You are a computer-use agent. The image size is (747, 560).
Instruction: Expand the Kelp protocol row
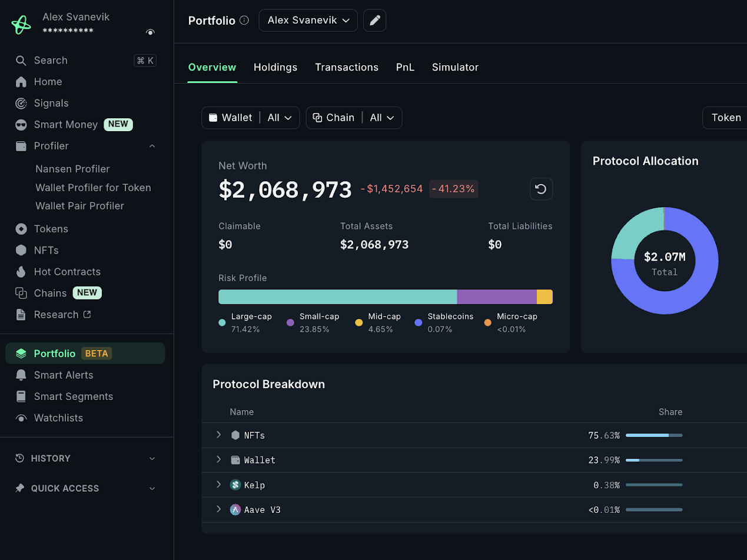[x=218, y=485]
